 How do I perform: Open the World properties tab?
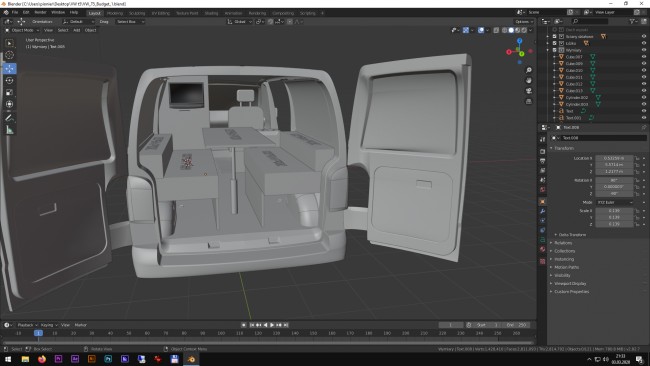pos(543,189)
